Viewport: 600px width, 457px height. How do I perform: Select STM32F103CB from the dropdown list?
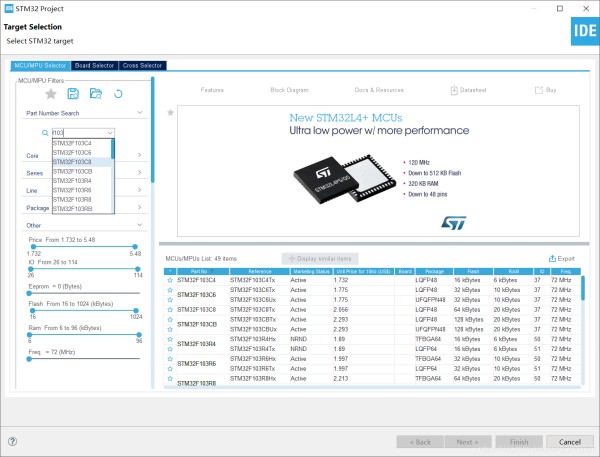pyautogui.click(x=82, y=171)
